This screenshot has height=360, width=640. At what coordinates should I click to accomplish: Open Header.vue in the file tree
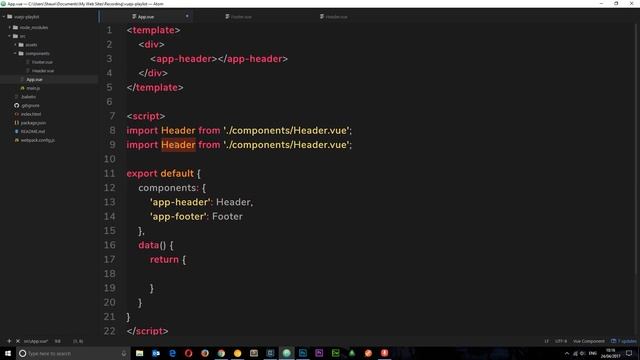pyautogui.click(x=43, y=71)
